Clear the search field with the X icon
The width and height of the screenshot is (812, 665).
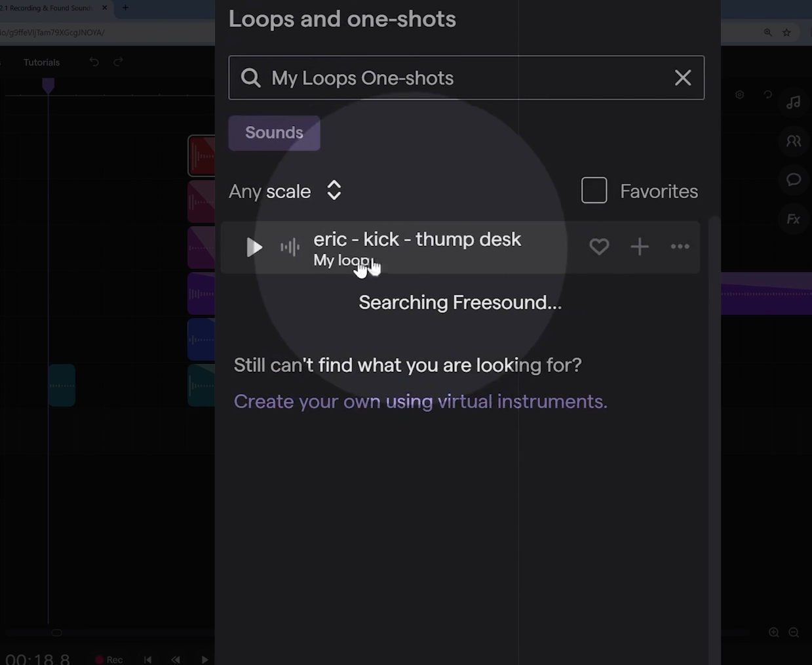click(x=683, y=77)
